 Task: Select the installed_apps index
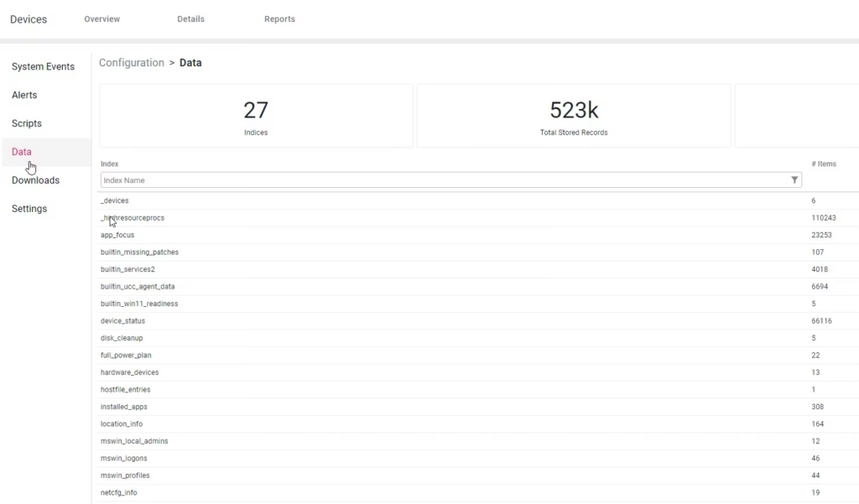pyautogui.click(x=123, y=407)
